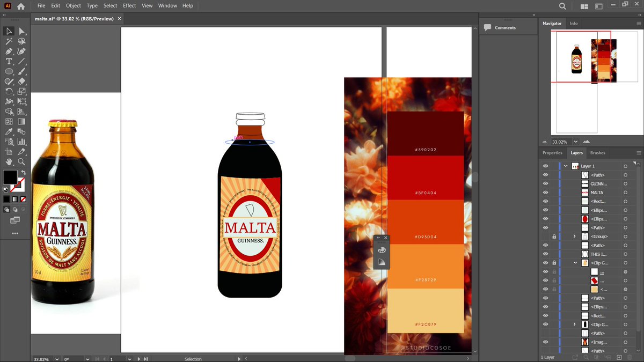
Task: Select the Scale tool
Action: click(x=21, y=92)
